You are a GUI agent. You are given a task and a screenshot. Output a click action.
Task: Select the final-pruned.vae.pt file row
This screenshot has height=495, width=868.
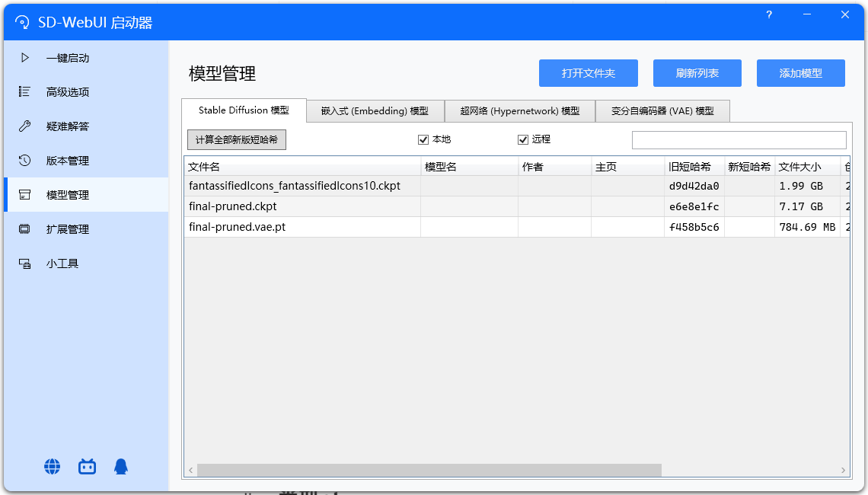(x=517, y=227)
